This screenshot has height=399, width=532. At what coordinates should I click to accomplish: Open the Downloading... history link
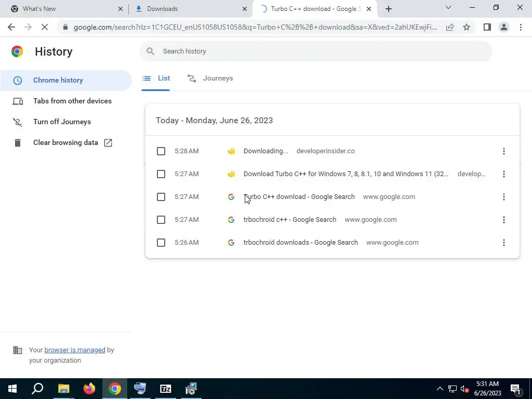point(265,151)
